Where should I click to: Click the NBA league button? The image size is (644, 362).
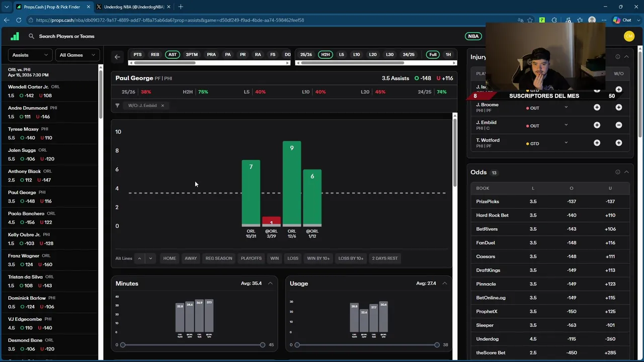473,36
